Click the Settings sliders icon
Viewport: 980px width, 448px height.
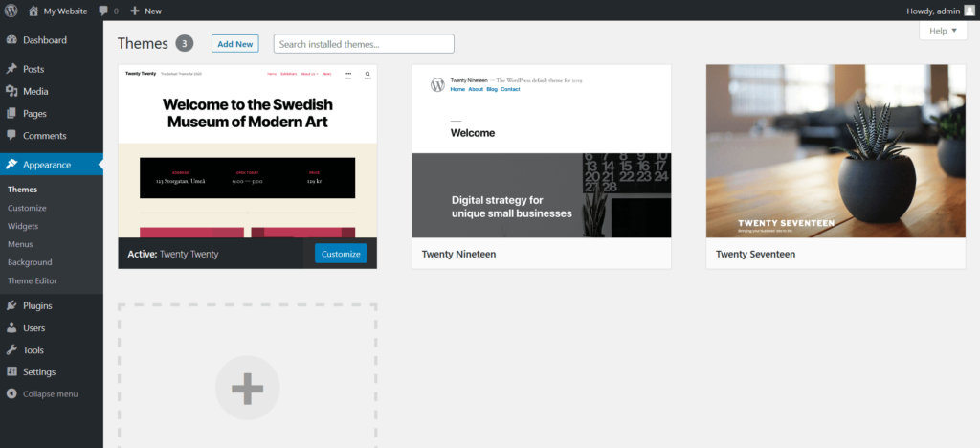pyautogui.click(x=11, y=371)
